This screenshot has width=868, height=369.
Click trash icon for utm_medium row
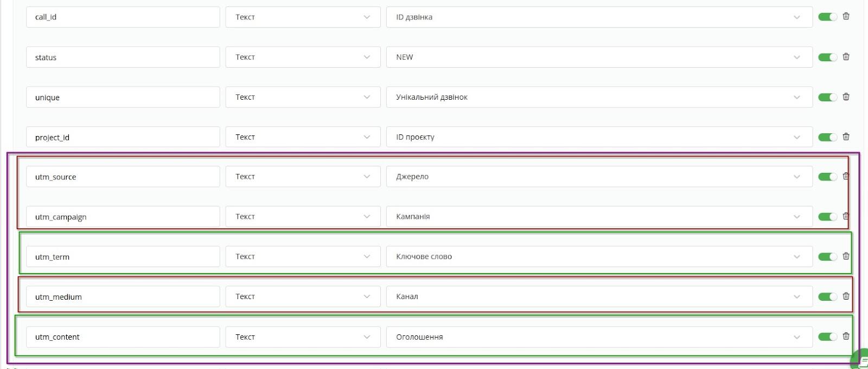pyautogui.click(x=846, y=296)
